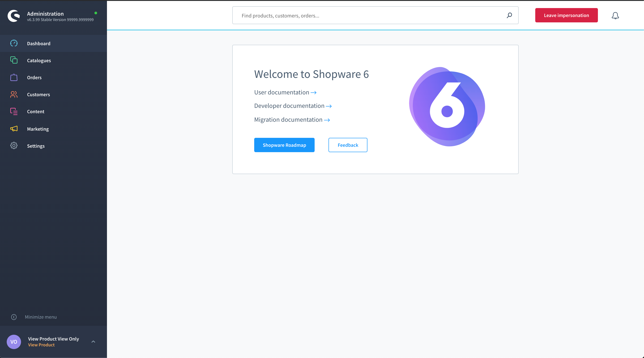The image size is (644, 358).
Task: Expand user menu with chevron arrow
Action: click(x=93, y=341)
